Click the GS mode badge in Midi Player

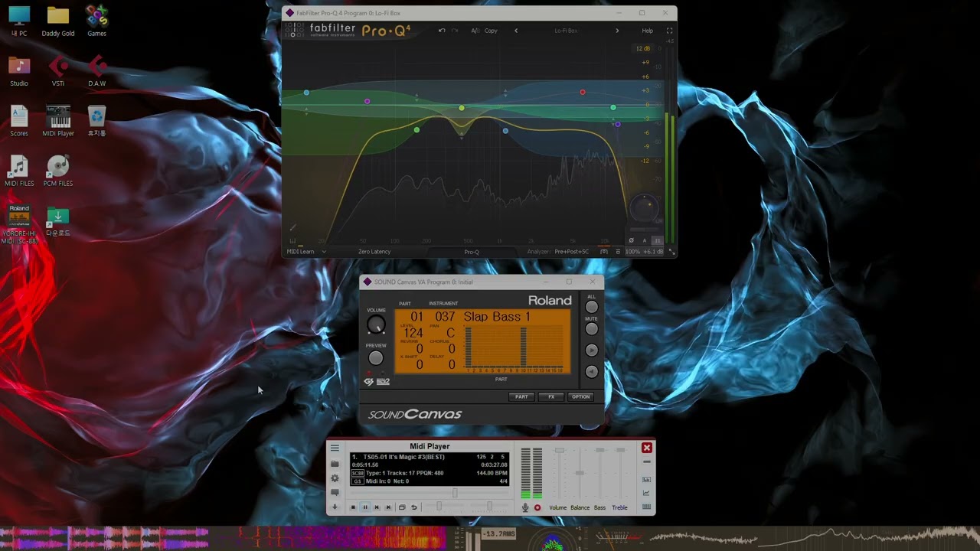358,481
